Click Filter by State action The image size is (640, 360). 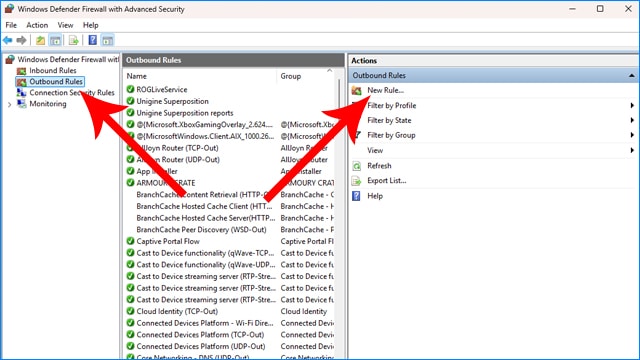pos(389,120)
